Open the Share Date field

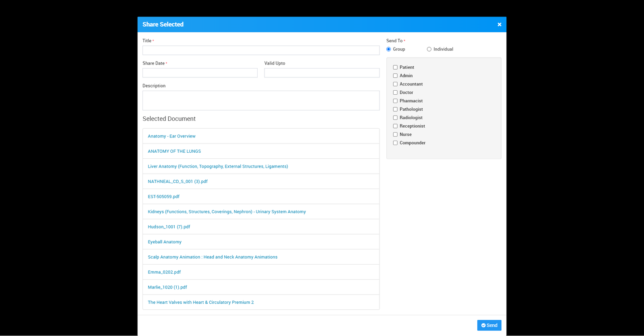coord(200,73)
